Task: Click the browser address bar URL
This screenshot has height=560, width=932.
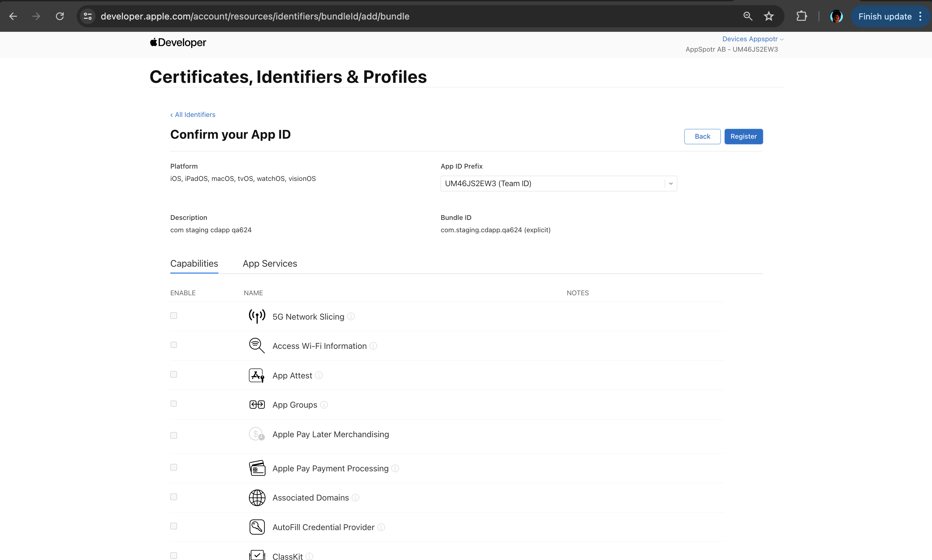Action: (255, 16)
